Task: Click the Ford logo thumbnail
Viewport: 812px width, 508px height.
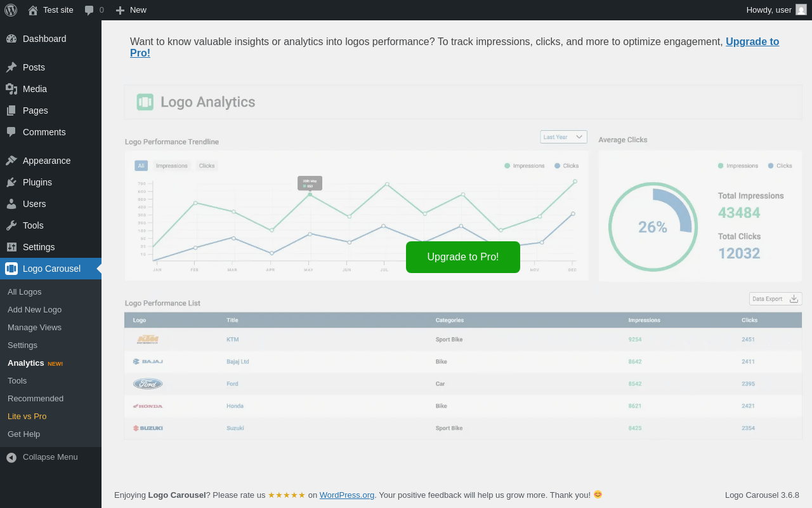Action: coord(148,384)
